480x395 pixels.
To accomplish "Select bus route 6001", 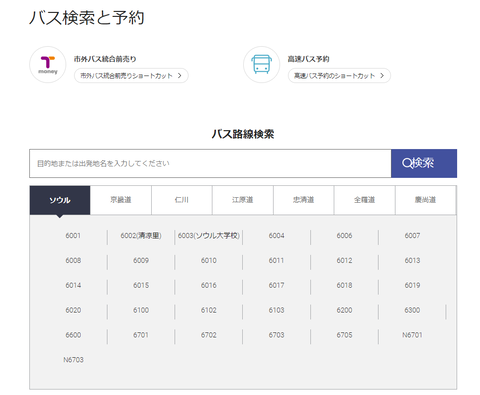I will (x=73, y=236).
